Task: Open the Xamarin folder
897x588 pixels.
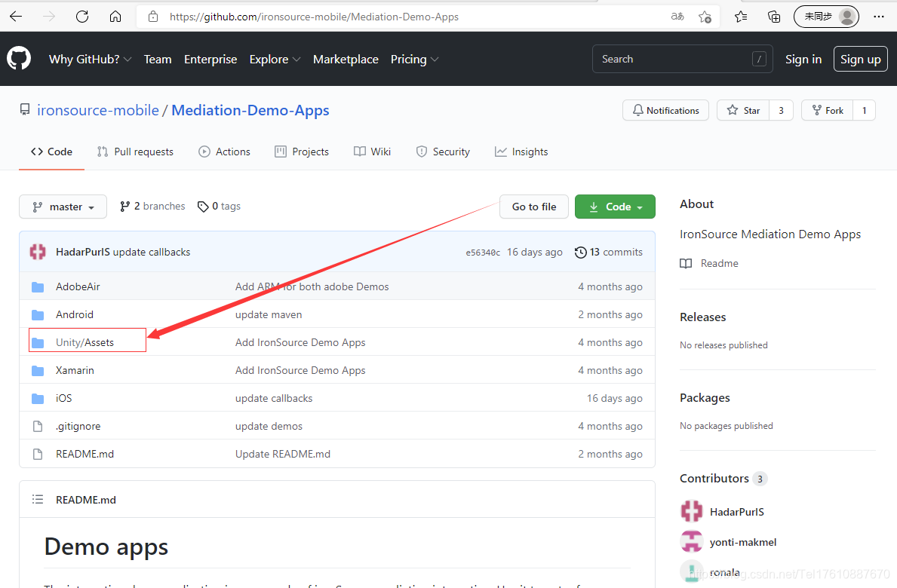Action: 75,370
